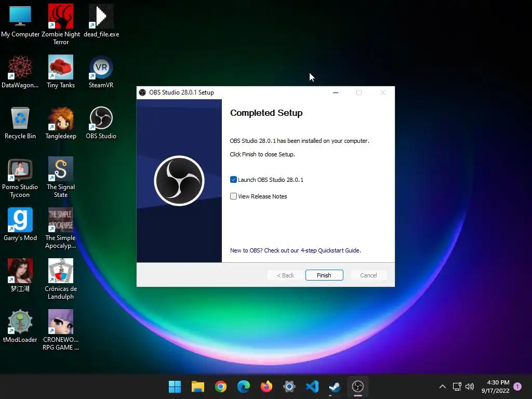Select the Tiny Tanks desktop icon

point(61,72)
